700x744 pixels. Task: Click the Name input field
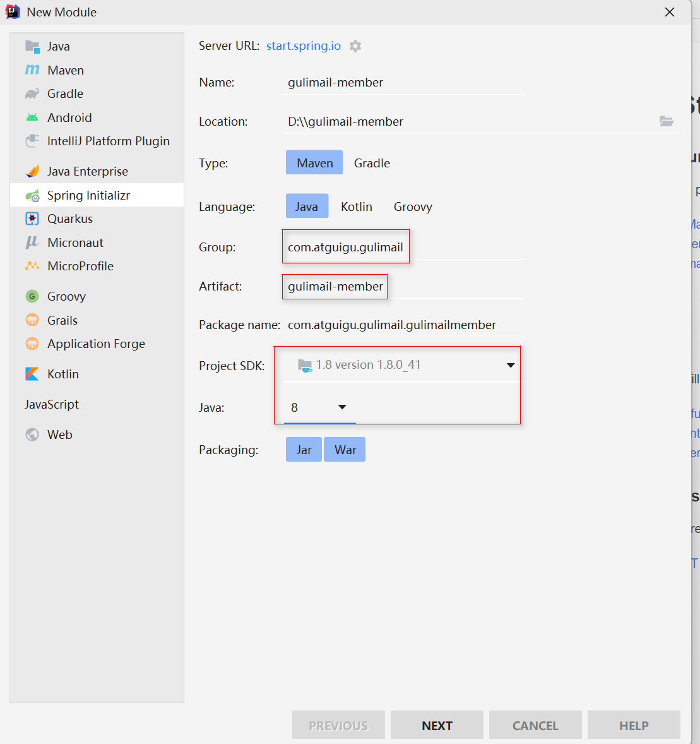(x=404, y=83)
